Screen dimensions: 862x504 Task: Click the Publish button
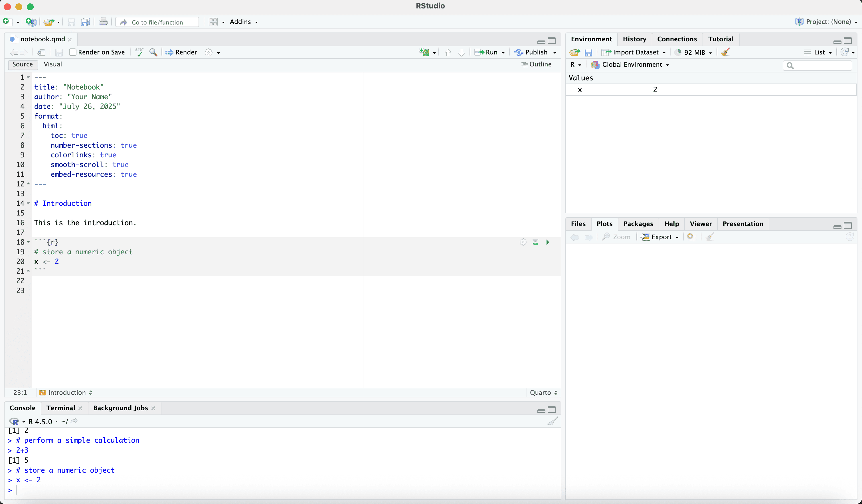tap(532, 52)
